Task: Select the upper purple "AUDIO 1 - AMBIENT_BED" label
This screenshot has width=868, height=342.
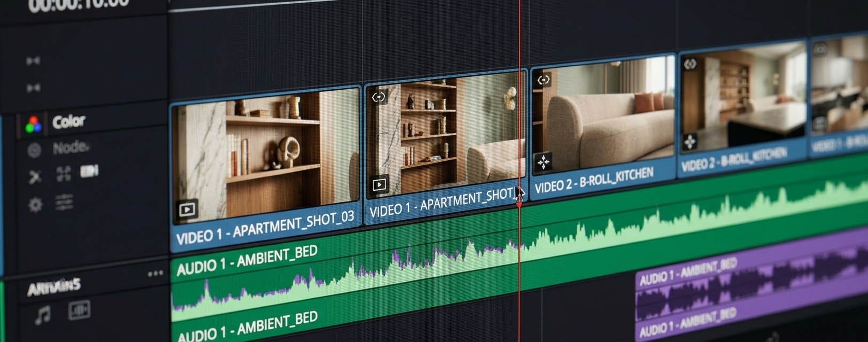Action: [688, 271]
